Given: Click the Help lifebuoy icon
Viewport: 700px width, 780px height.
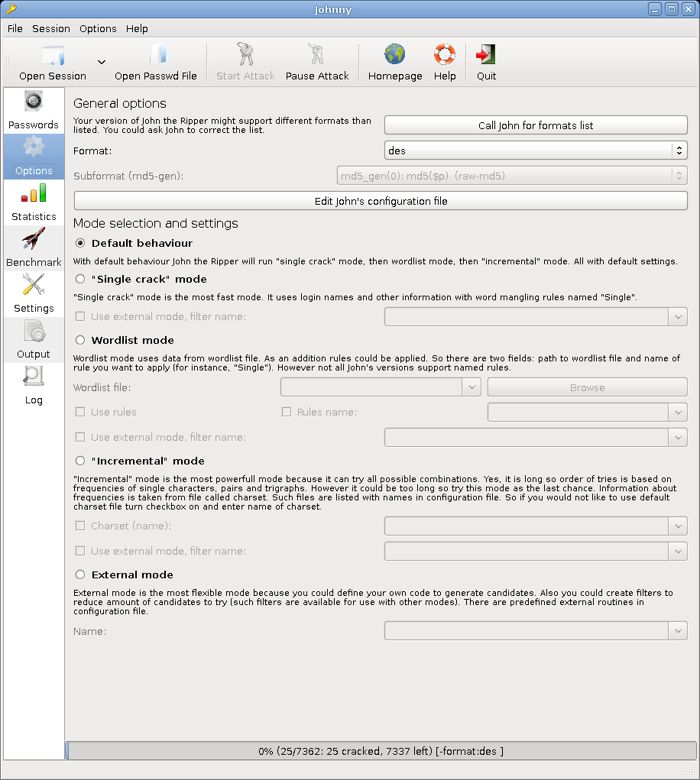Looking at the screenshot, I should pos(444,54).
